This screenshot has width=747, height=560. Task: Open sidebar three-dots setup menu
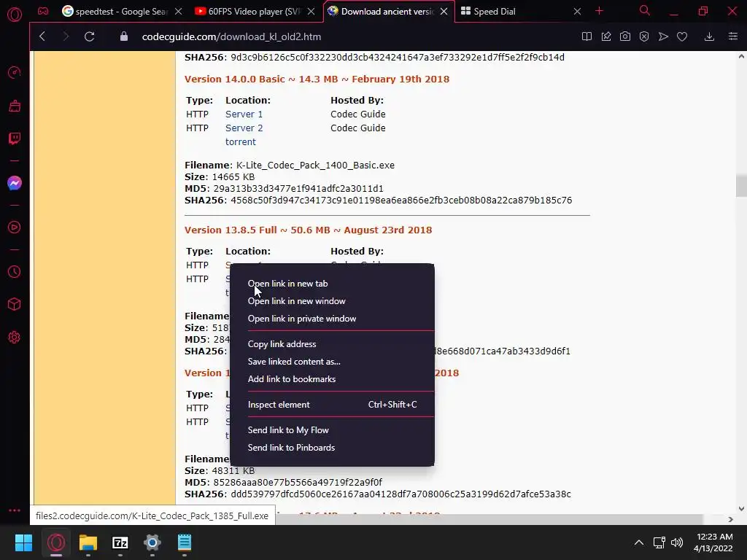point(15,510)
